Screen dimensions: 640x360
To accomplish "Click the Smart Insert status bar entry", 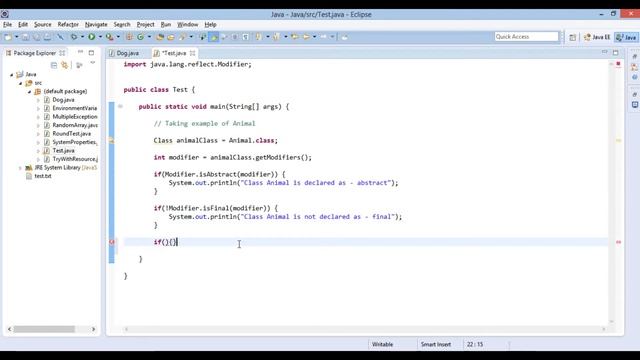I will click(436, 344).
